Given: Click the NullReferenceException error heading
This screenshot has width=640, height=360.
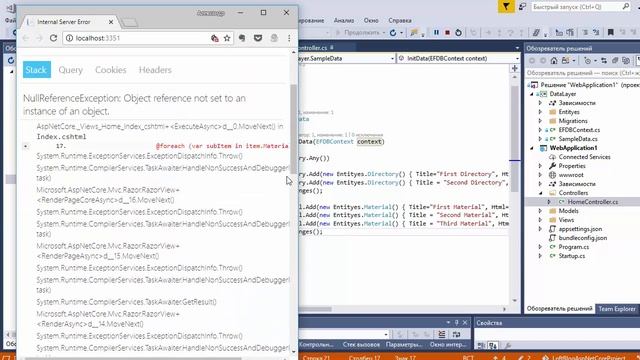Looking at the screenshot, I should tap(135, 104).
